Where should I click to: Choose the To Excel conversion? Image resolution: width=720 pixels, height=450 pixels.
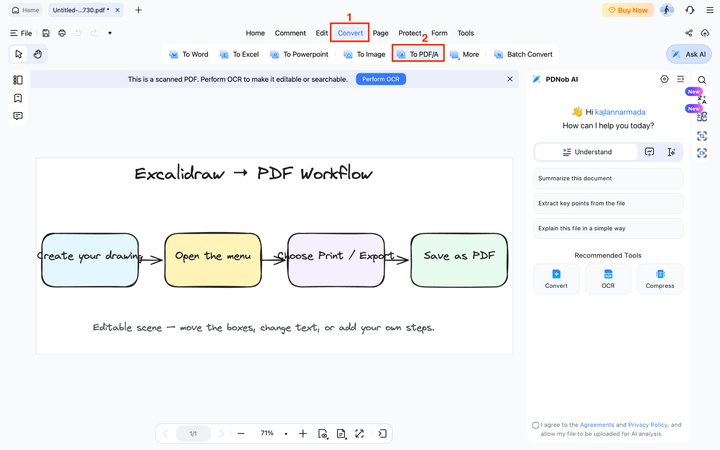239,54
